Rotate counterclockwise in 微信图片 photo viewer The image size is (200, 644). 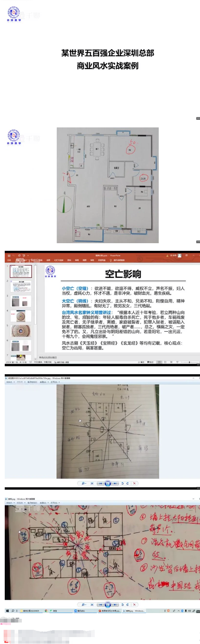(x=122, y=483)
